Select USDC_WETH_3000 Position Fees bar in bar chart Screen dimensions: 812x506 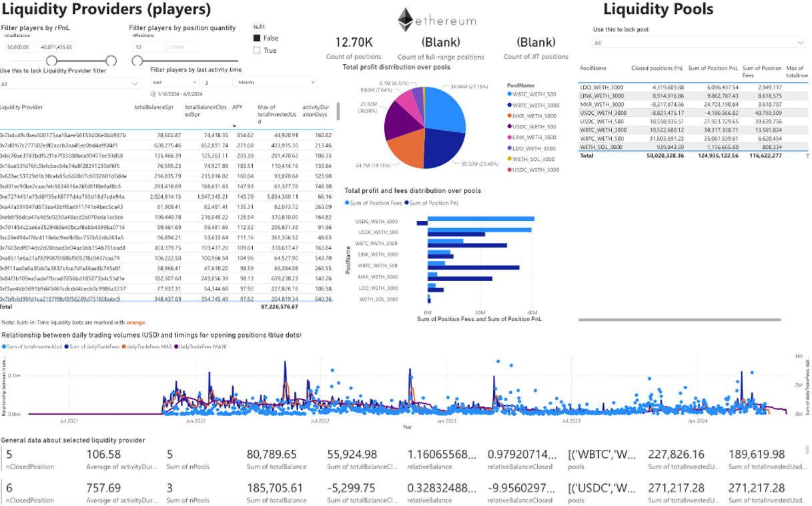[x=481, y=218]
